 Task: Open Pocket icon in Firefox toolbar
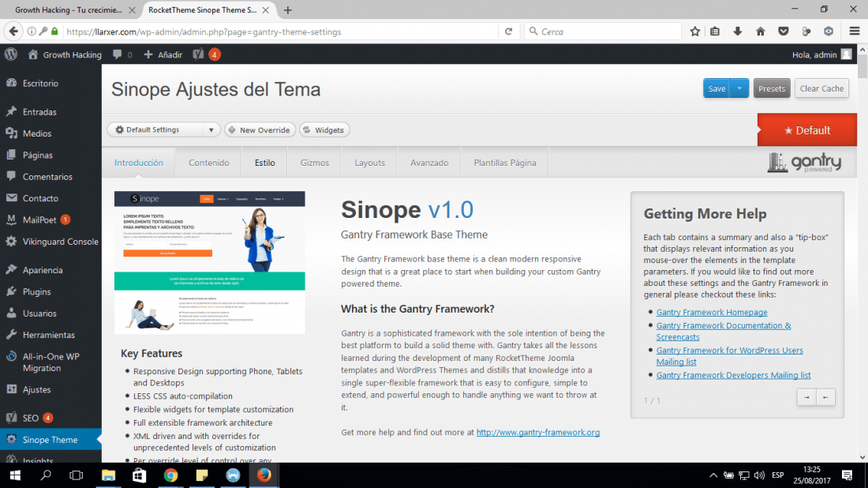click(783, 32)
